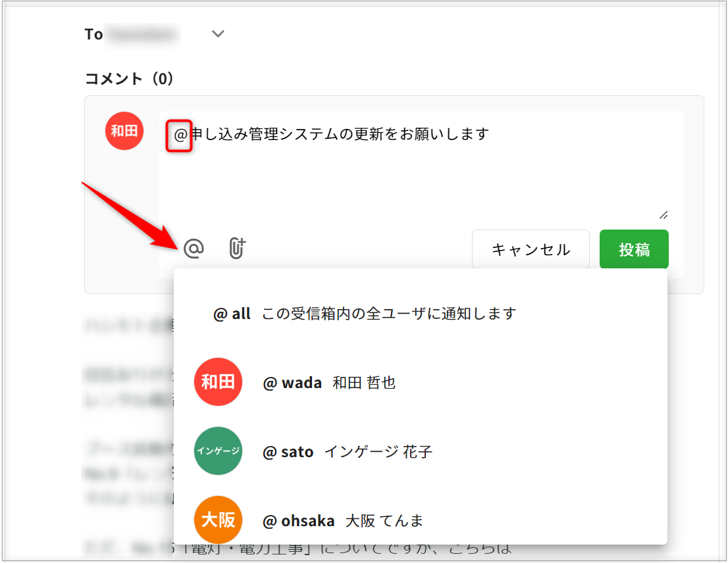The width and height of the screenshot is (728, 563).
Task: Choose @ wada 和田 哲也 from the mention list
Action: click(x=329, y=383)
